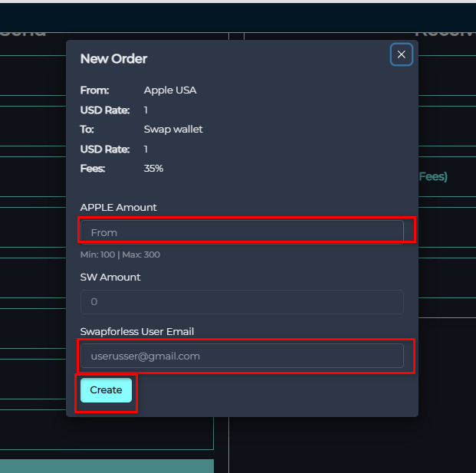Click the 'Swapforless User Email' label

pyautogui.click(x=137, y=332)
